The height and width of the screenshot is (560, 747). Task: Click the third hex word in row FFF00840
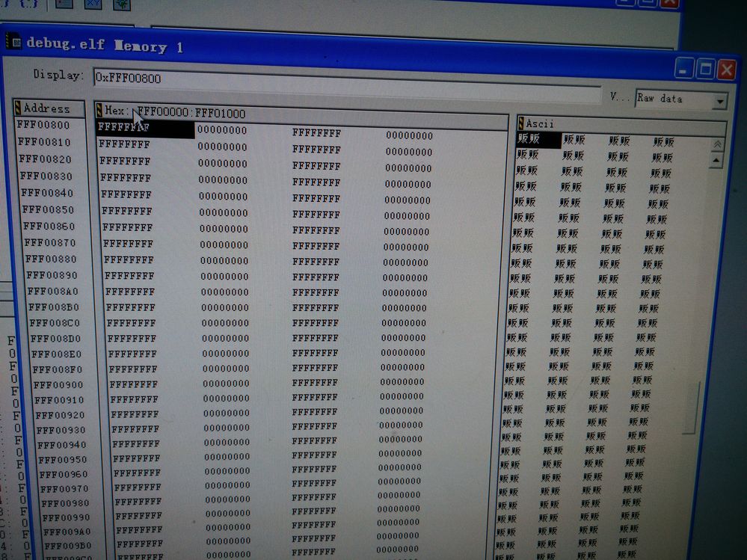[x=316, y=199]
